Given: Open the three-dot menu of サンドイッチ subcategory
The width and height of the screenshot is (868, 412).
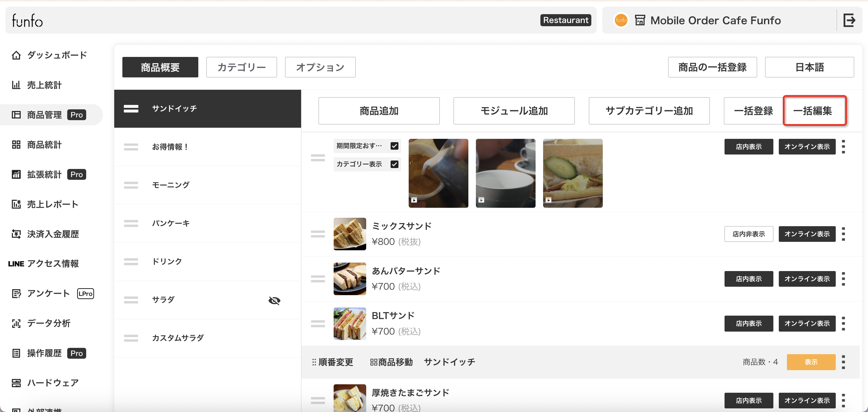Looking at the screenshot, I should coord(843,362).
